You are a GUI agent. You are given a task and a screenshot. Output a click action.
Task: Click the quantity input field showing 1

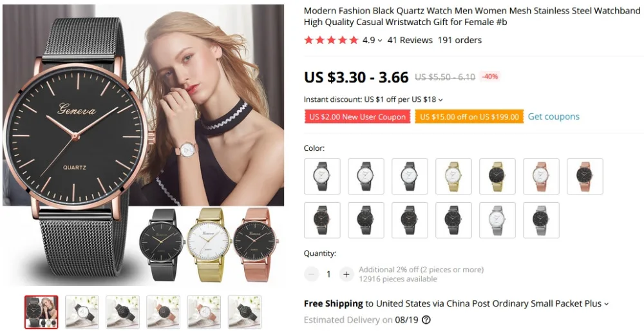tap(328, 274)
